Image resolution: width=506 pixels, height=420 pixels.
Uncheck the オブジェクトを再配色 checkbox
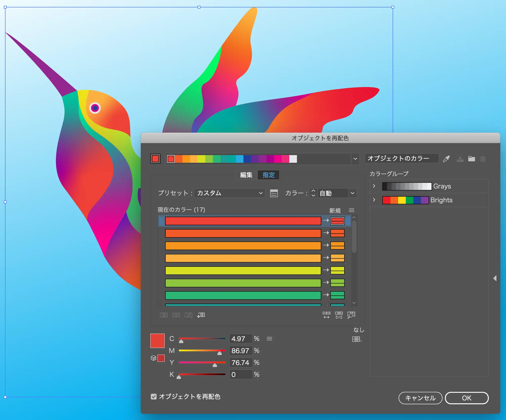tap(154, 397)
